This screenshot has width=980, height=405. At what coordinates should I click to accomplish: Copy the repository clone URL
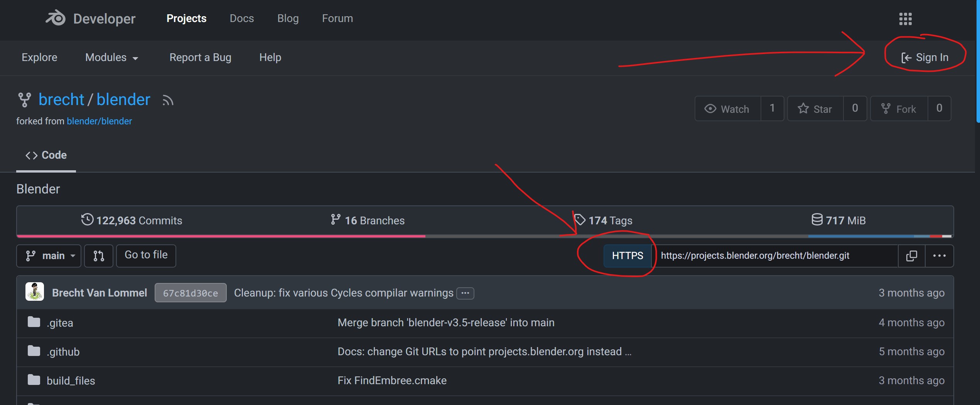click(911, 256)
